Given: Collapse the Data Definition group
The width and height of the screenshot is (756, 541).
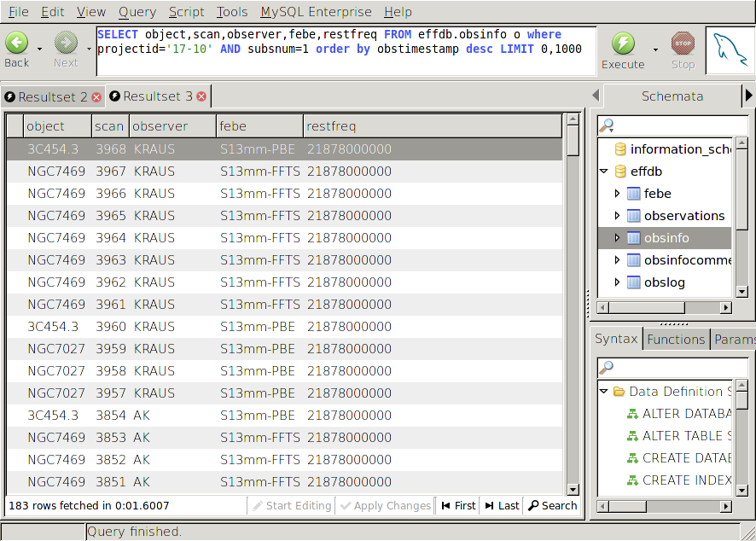Looking at the screenshot, I should click(603, 391).
